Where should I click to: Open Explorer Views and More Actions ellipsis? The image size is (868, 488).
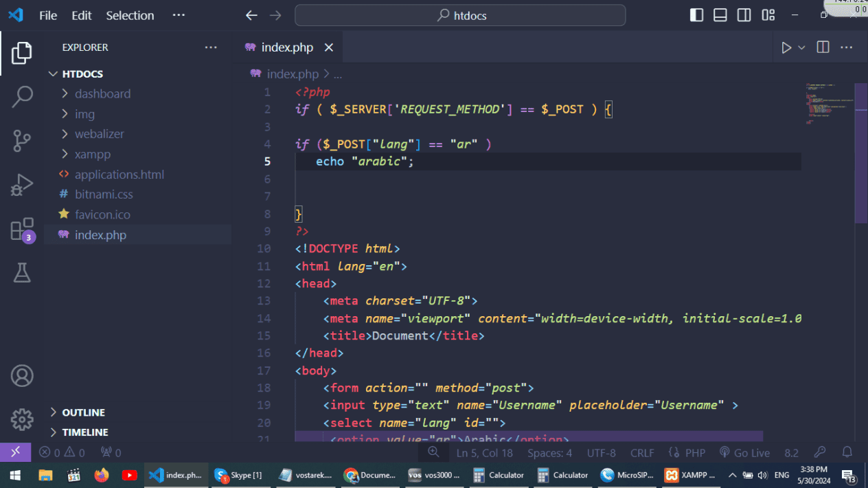point(211,47)
